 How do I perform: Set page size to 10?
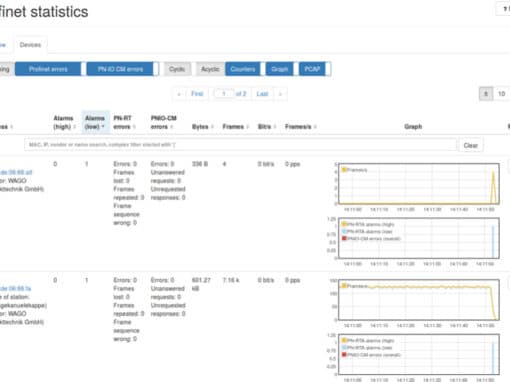click(501, 94)
